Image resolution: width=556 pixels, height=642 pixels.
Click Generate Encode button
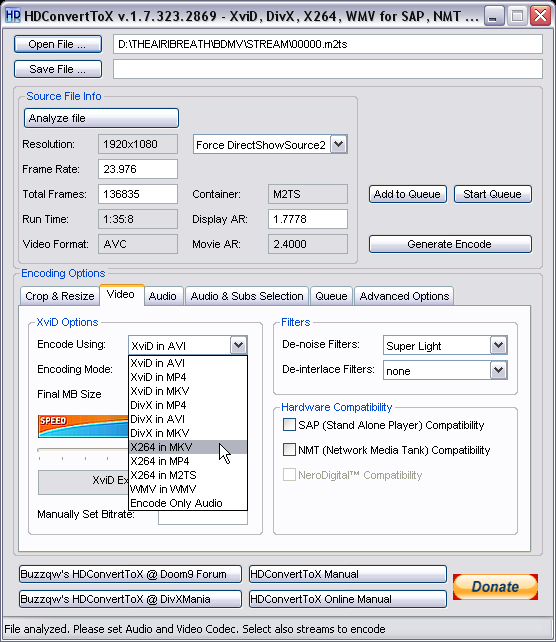coord(450,244)
